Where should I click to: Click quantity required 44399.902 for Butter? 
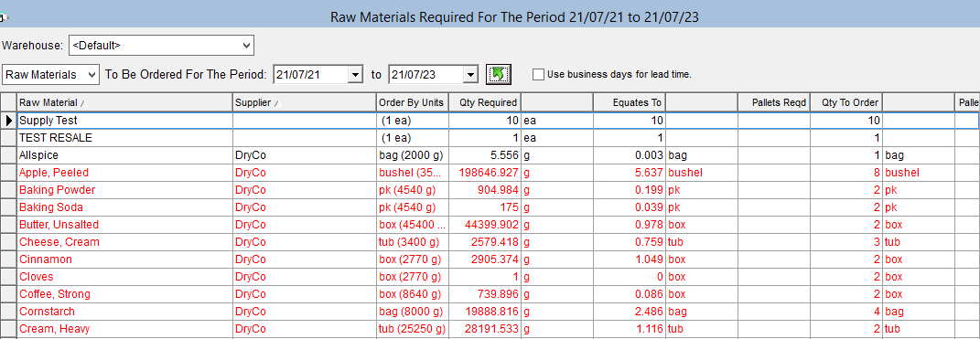[484, 225]
